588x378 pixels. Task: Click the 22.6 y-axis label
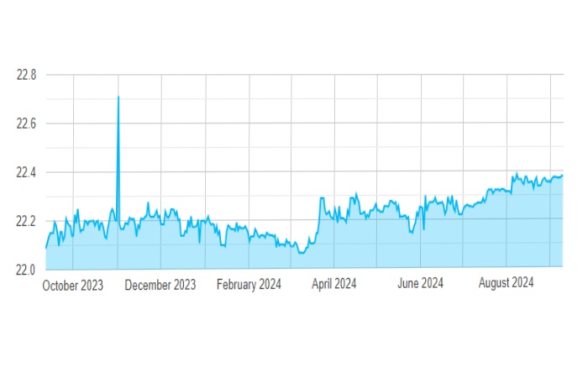click(x=26, y=123)
